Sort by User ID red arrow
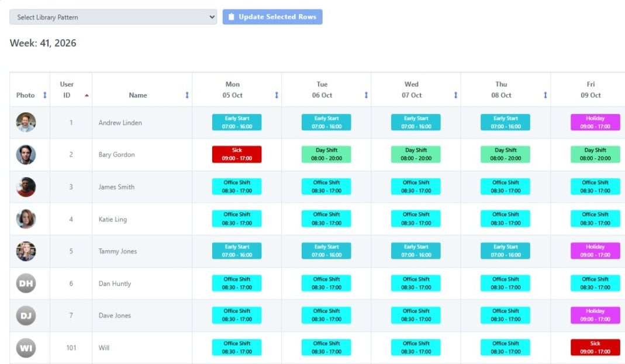This screenshot has width=625, height=364. (x=87, y=95)
